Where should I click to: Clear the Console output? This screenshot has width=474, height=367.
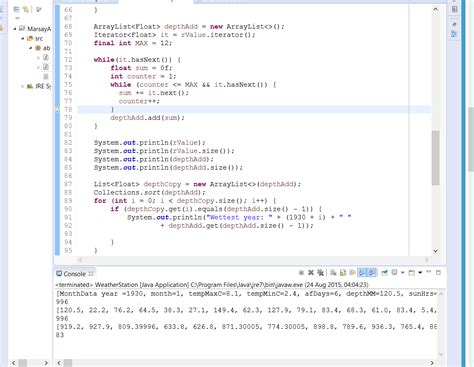coord(333,273)
